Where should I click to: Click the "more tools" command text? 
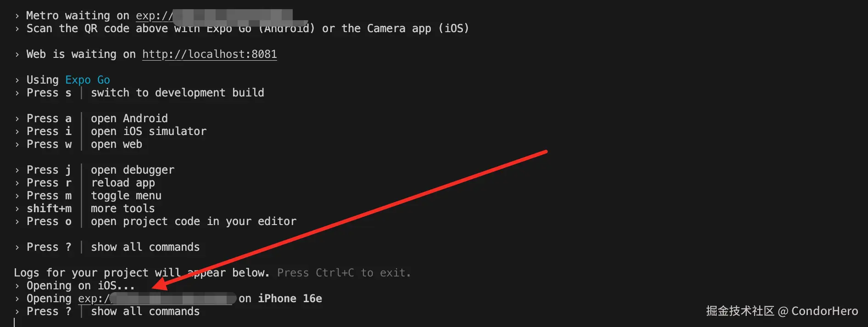[122, 209]
